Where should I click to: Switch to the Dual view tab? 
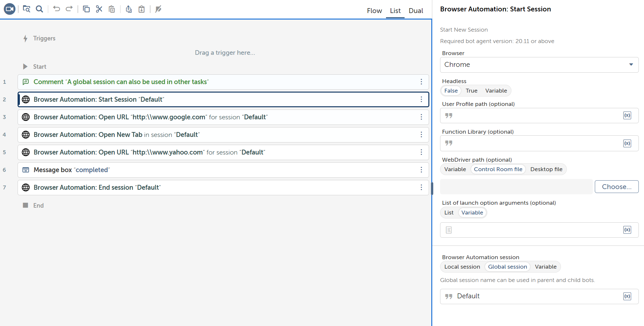coord(416,11)
